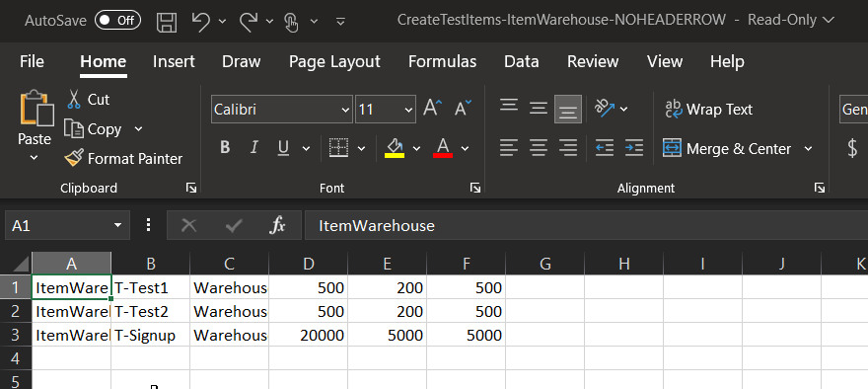Toggle Wrap Text
Image resolution: width=868 pixels, height=389 pixels.
pos(708,110)
